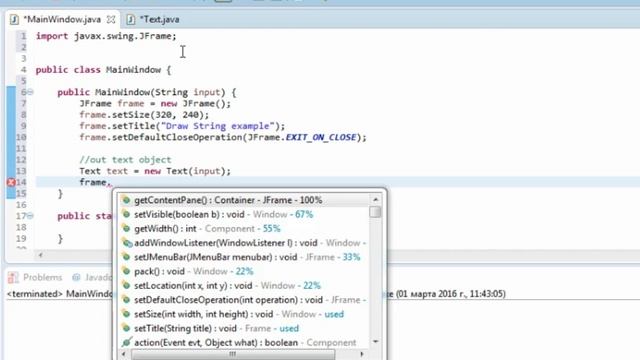Click the suggestion list horizontal scroll right arrow
This screenshot has height=360, width=640.
click(x=362, y=354)
